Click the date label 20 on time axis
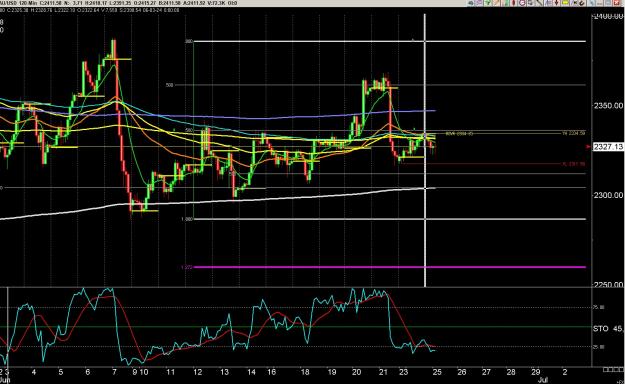The image size is (625, 384). click(356, 372)
